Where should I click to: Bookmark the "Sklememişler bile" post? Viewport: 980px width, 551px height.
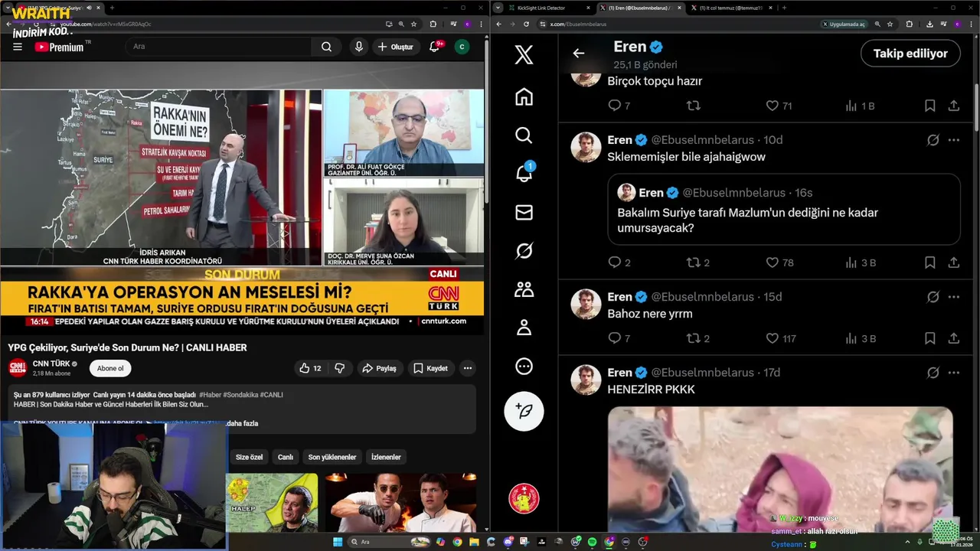929,262
